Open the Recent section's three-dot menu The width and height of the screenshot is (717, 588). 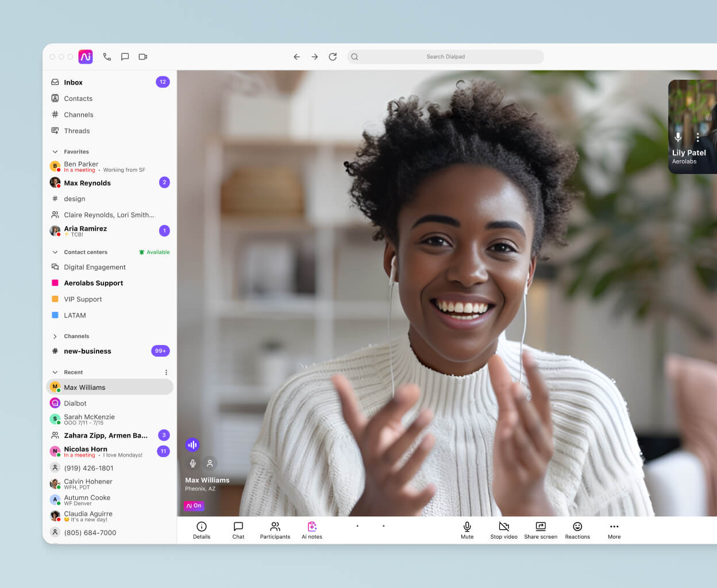(x=166, y=372)
